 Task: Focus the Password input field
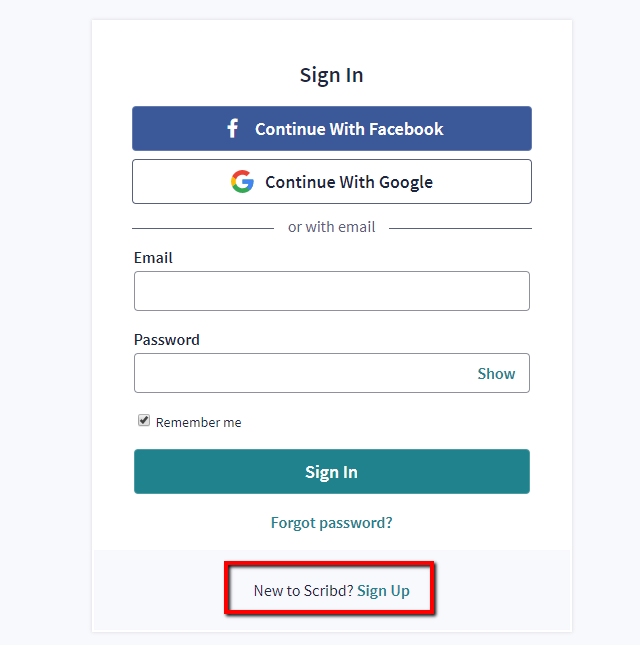[x=300, y=373]
